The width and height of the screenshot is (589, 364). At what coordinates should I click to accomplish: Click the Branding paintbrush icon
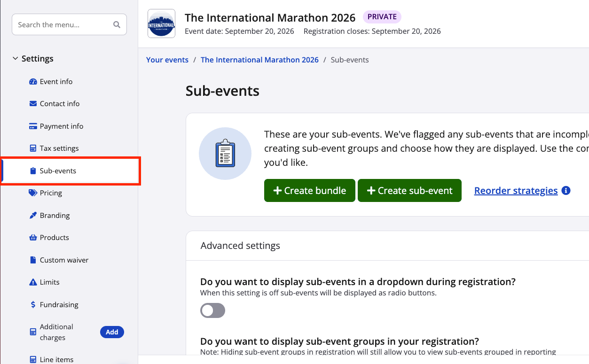click(33, 216)
